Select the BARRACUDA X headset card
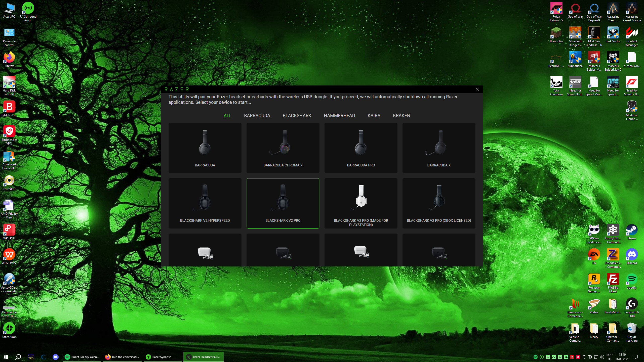644x362 pixels. click(x=439, y=148)
